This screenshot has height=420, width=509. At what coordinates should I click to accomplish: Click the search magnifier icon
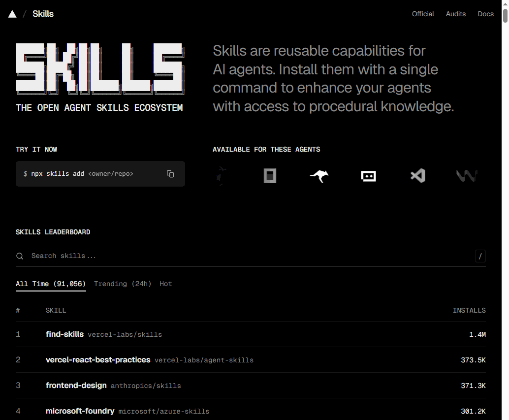20,256
